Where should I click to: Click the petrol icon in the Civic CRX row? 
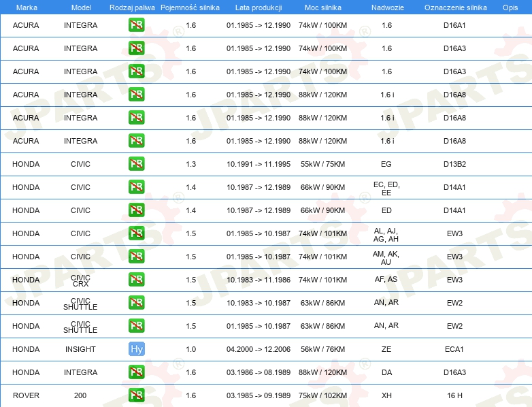tap(136, 280)
